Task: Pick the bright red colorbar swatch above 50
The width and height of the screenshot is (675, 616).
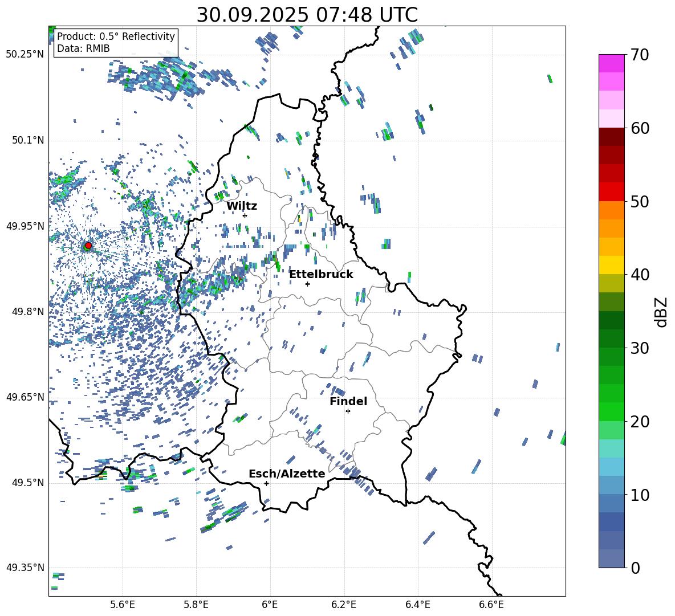Action: point(612,191)
